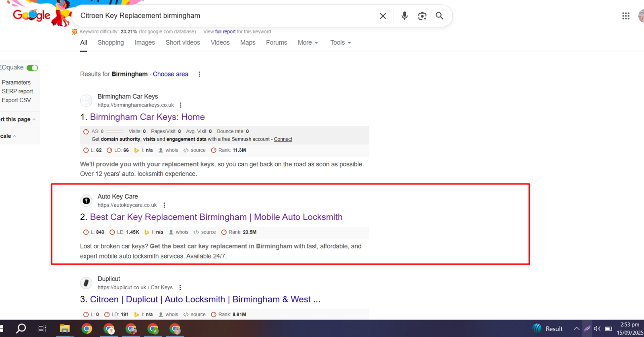Open File Explorer from the taskbar
Viewport: 644px width, 337px height.
pos(64,329)
